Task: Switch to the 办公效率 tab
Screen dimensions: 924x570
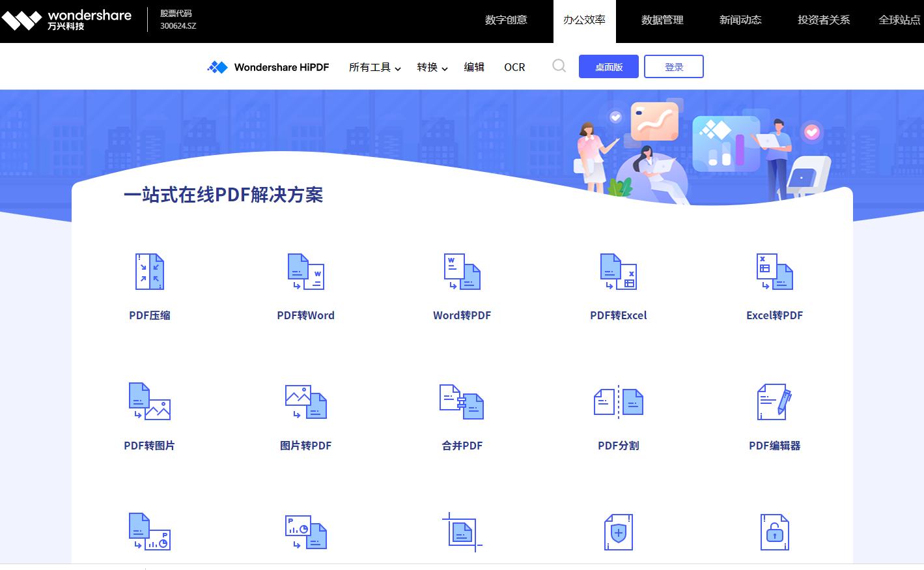Action: (584, 20)
